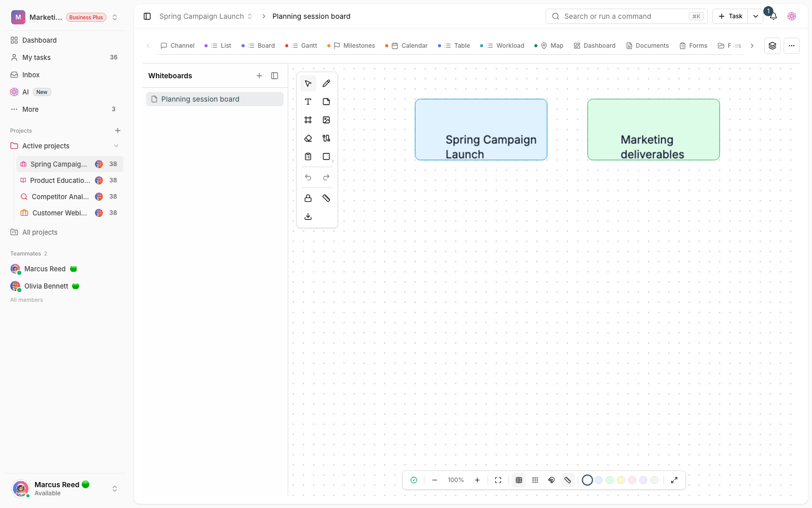Toggle the ruler in bottom toolbar
Viewport: 812px width, 508px height.
tap(567, 480)
